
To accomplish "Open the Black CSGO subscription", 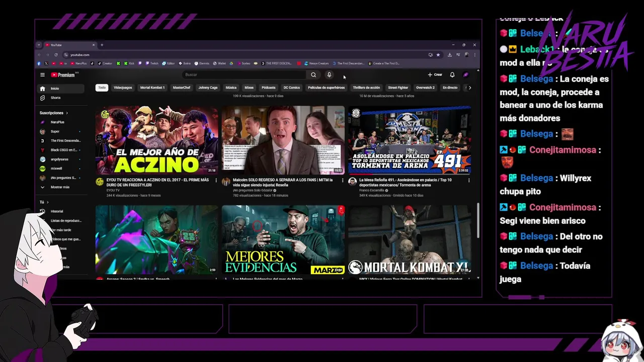I will pyautogui.click(x=61, y=150).
